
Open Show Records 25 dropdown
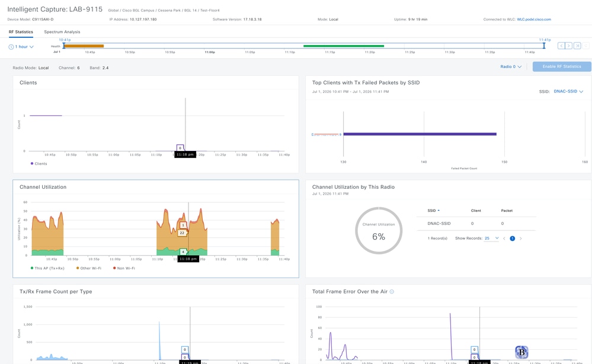point(492,239)
